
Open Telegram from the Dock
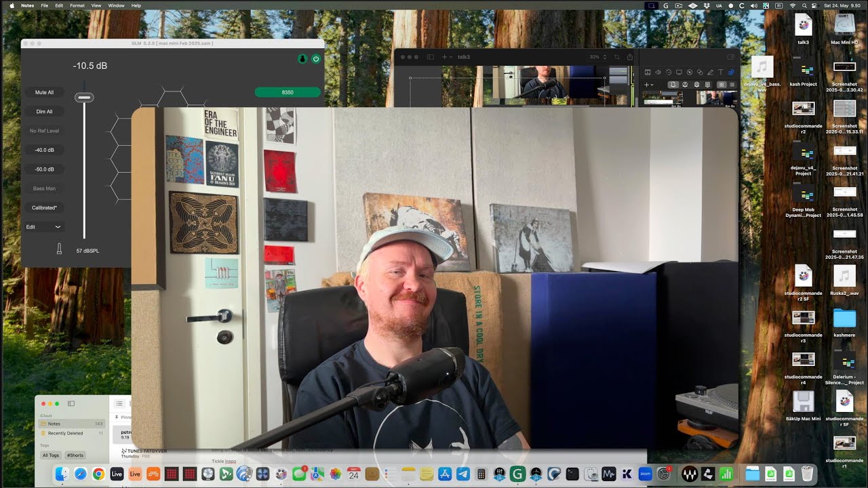click(x=463, y=474)
